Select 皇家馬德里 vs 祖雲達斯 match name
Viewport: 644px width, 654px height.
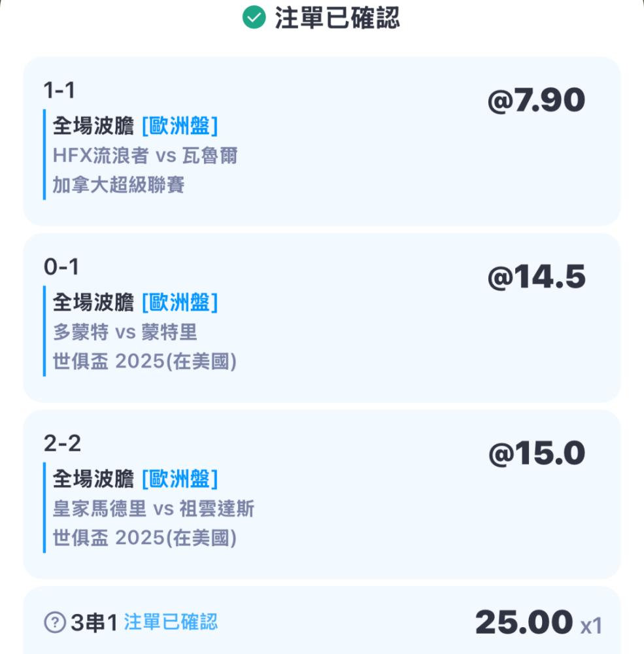(154, 508)
